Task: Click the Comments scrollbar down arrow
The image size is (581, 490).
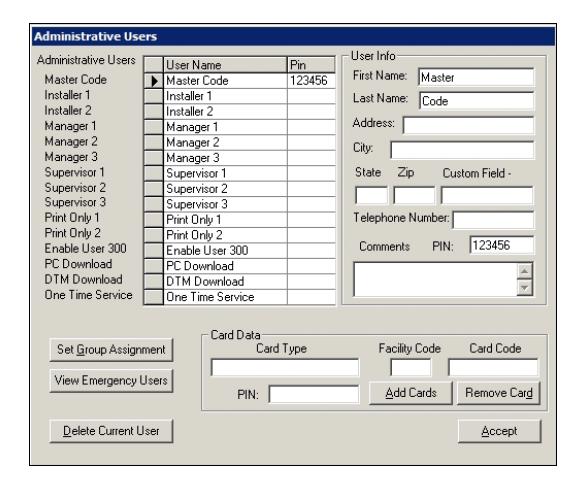Action: pyautogui.click(x=525, y=287)
